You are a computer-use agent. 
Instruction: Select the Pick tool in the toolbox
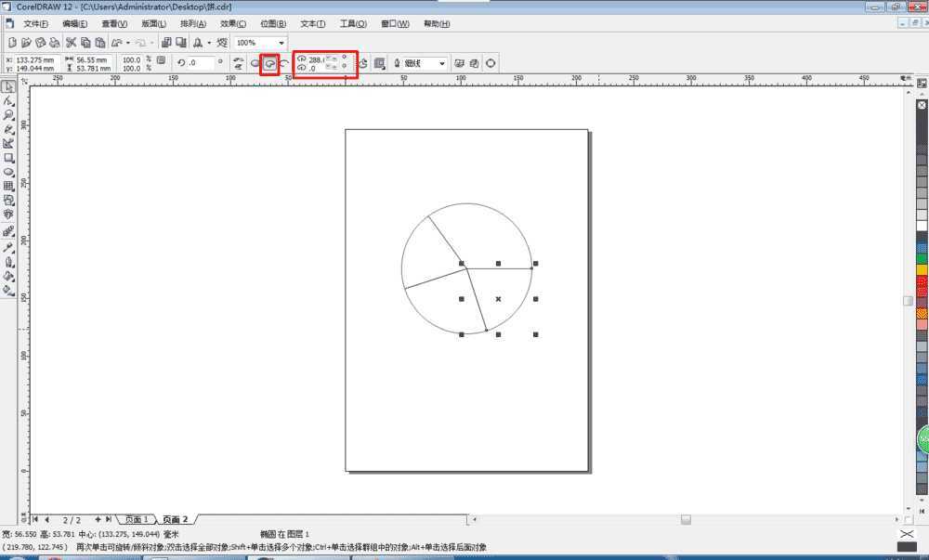[x=8, y=86]
